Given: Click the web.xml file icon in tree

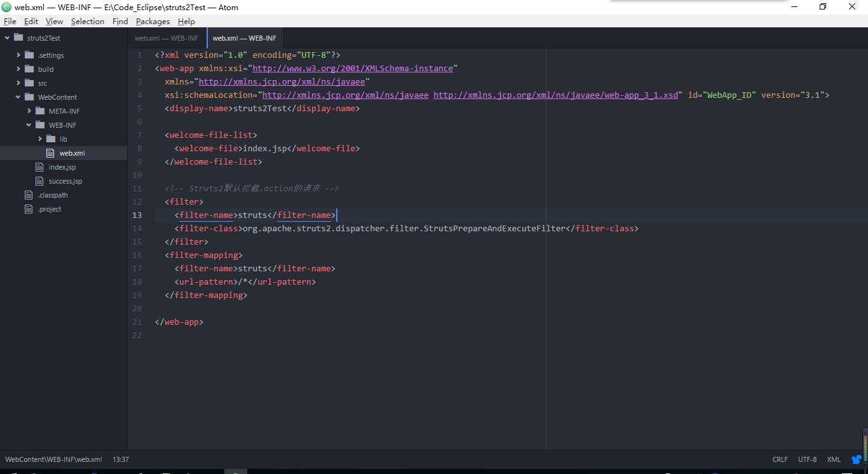Looking at the screenshot, I should (50, 152).
